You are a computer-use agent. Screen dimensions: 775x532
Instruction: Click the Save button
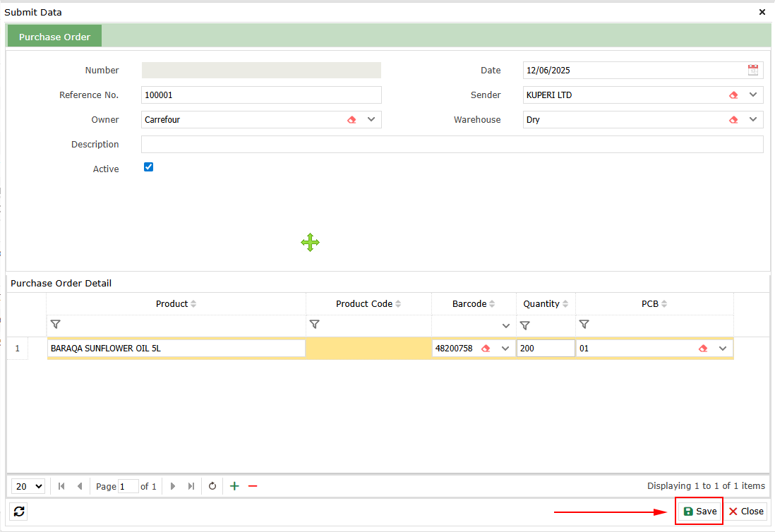[699, 512]
